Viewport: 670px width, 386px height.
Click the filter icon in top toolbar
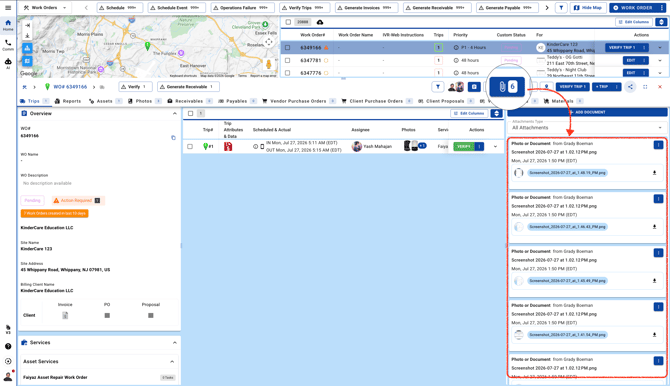coord(561,8)
